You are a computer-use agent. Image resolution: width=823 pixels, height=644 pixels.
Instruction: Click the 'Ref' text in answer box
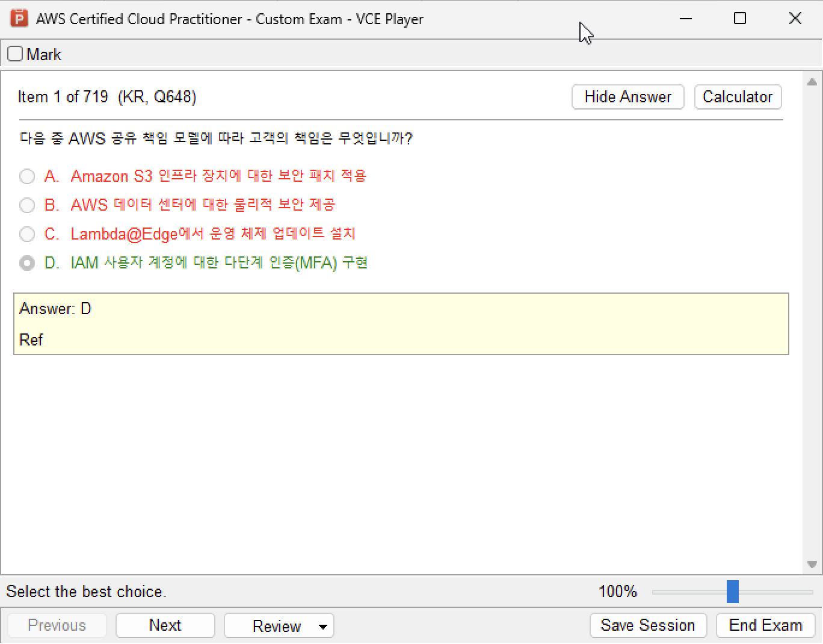(31, 340)
